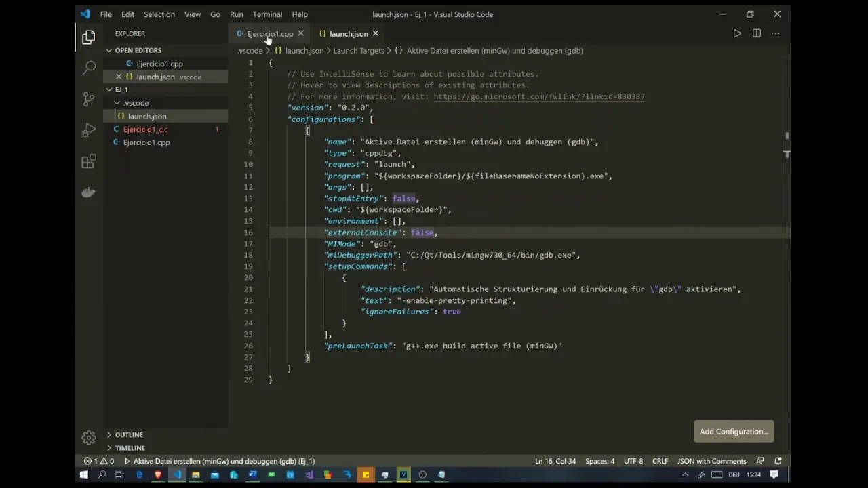Viewport: 868px width, 488px height.
Task: Open Task View on the taskbar
Action: pyautogui.click(x=119, y=474)
